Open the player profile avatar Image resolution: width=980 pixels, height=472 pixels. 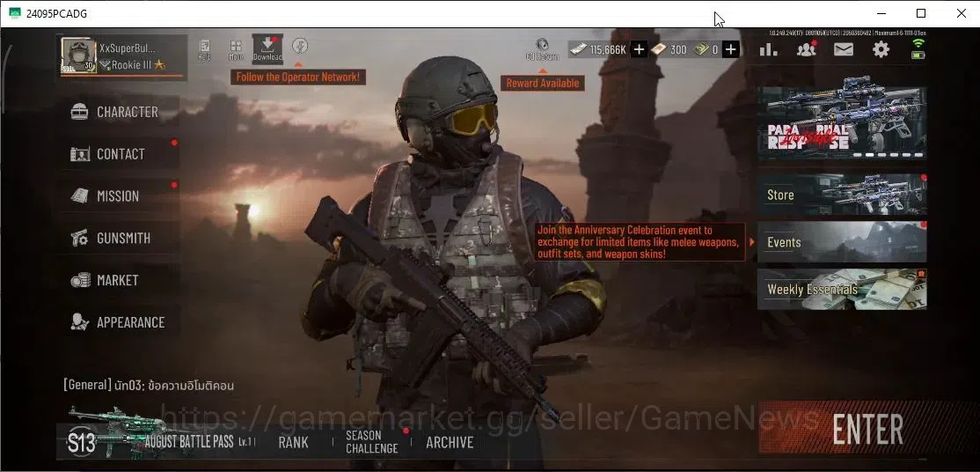79,55
